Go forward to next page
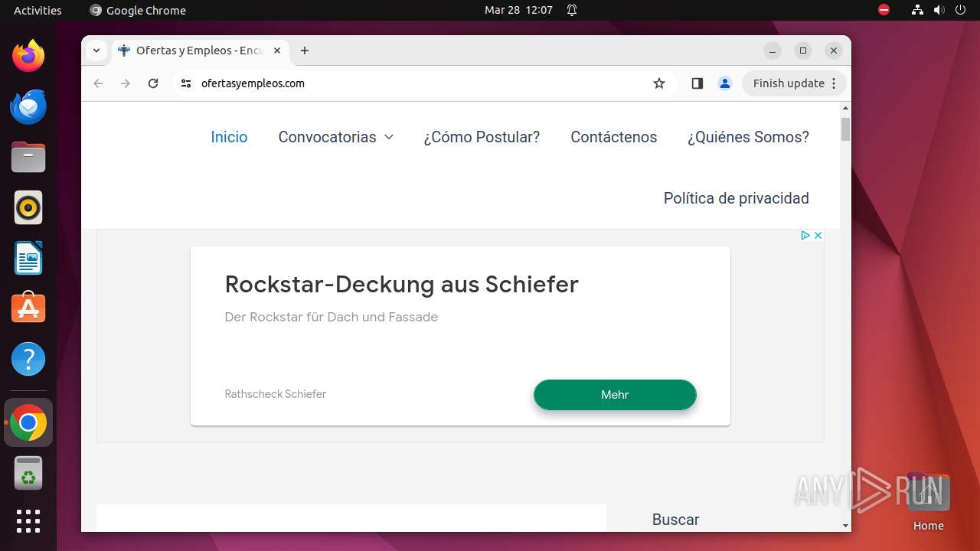This screenshot has width=980, height=551. click(126, 83)
